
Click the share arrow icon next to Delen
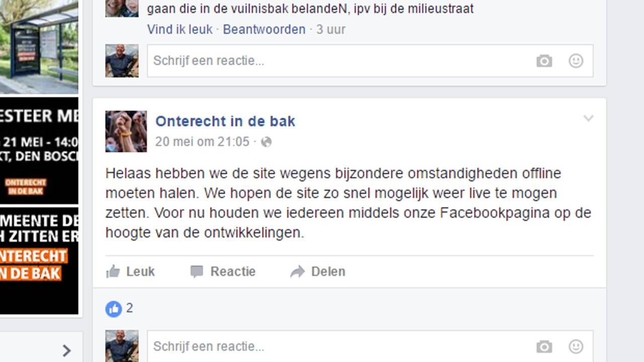click(296, 271)
